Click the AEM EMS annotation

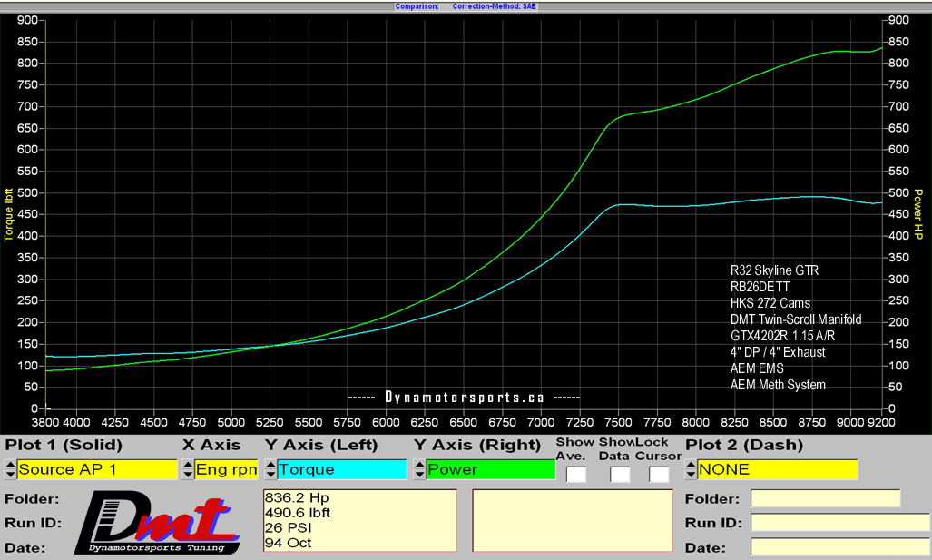pos(757,368)
